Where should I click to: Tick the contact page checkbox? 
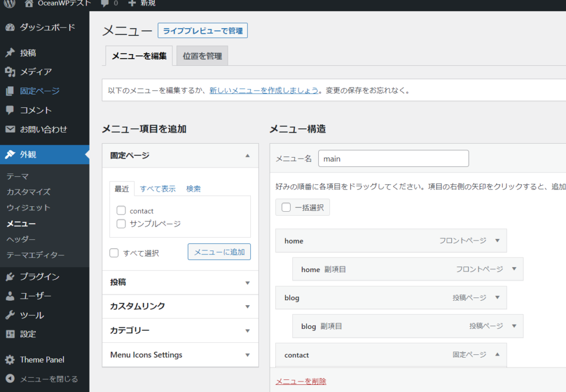point(121,211)
